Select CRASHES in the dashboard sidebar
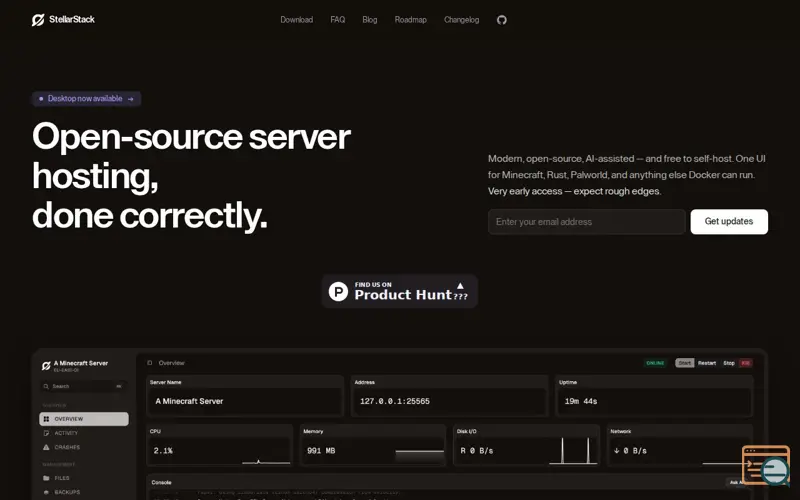The height and width of the screenshot is (500, 800). pyautogui.click(x=84, y=447)
